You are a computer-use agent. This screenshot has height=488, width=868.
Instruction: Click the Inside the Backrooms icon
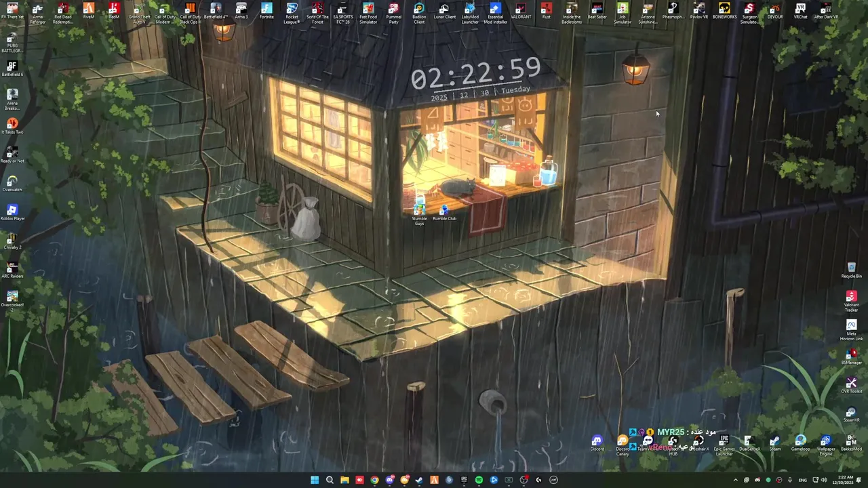click(x=572, y=13)
